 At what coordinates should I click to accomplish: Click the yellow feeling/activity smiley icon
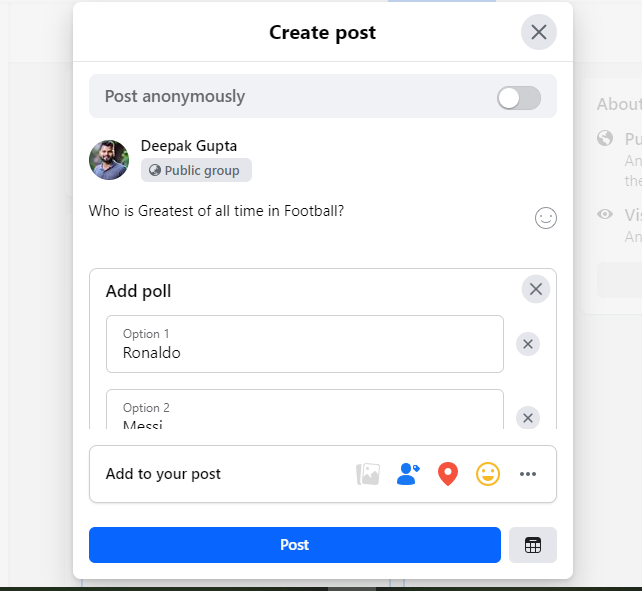tap(488, 474)
